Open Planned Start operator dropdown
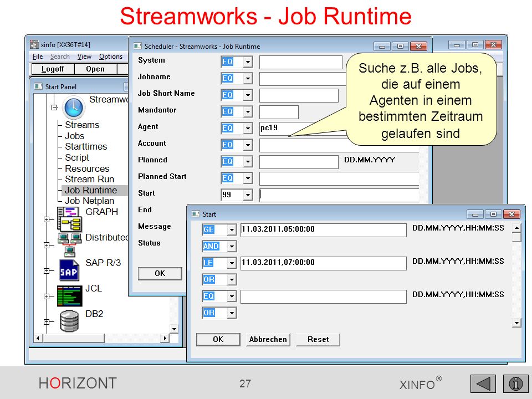The height and width of the screenshot is (399, 532). coord(248,178)
